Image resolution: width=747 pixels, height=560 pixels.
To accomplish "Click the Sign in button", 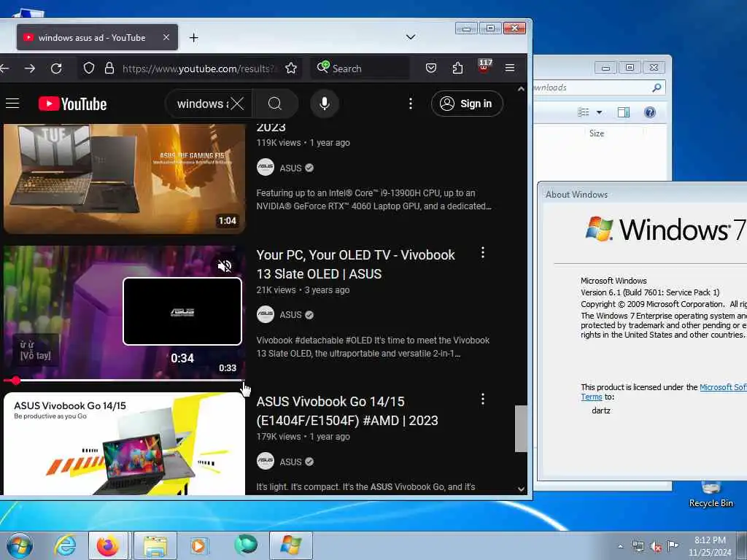I will coord(467,104).
